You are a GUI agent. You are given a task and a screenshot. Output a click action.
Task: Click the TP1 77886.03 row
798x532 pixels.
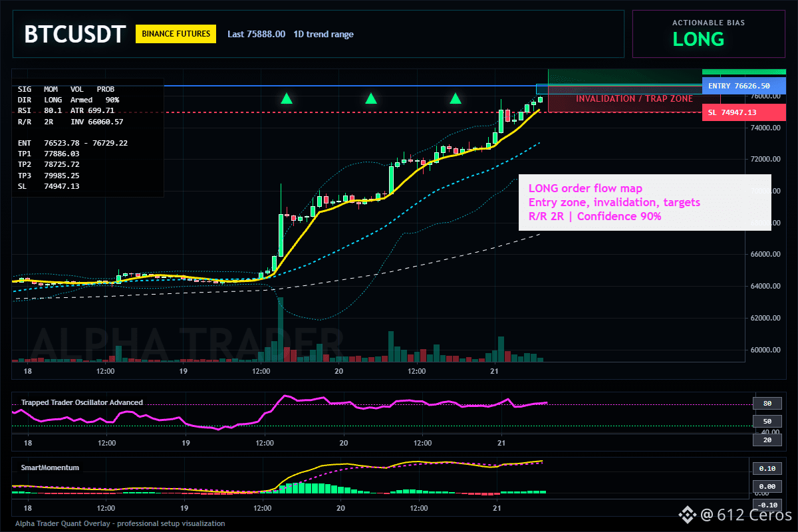49,154
